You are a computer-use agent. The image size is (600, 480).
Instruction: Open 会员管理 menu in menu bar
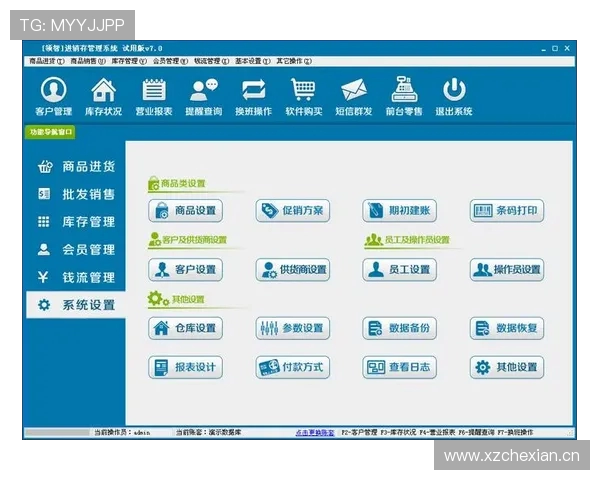[x=171, y=61]
